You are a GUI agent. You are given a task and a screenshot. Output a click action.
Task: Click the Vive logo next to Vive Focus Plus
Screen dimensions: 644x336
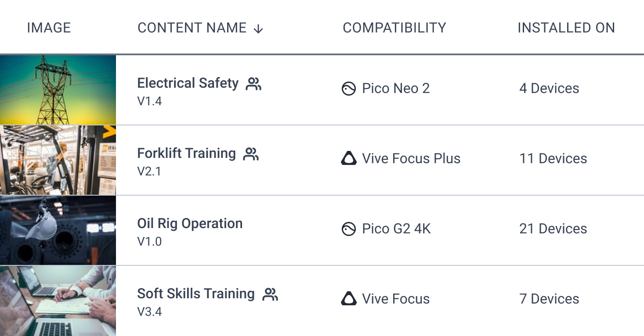tap(349, 158)
